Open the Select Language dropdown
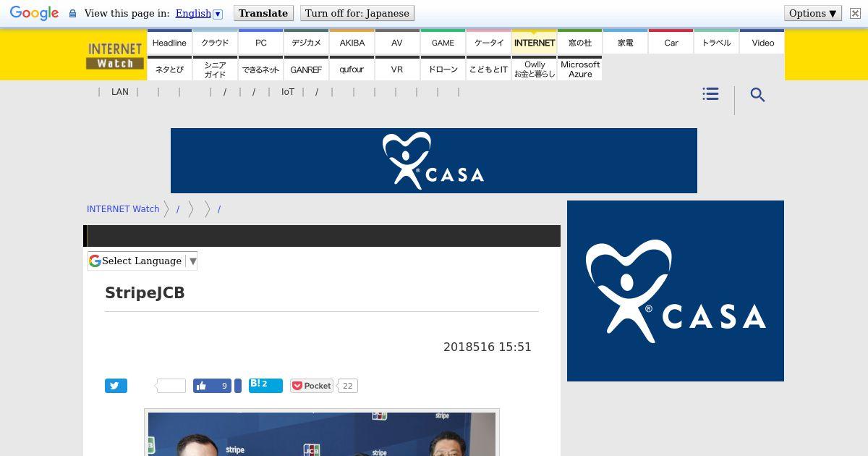This screenshot has height=456, width=868. 142,261
